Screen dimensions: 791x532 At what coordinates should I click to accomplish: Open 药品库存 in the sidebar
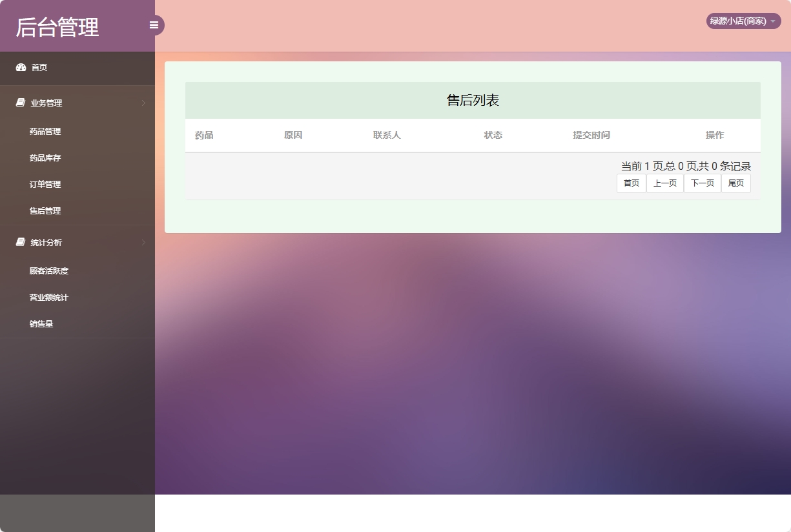(44, 158)
